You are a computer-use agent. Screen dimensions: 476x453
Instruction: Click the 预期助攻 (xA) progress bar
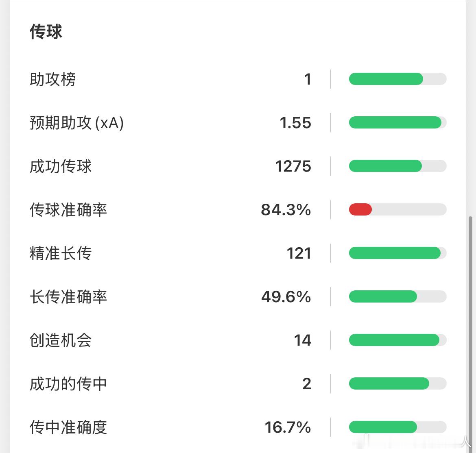pos(397,122)
